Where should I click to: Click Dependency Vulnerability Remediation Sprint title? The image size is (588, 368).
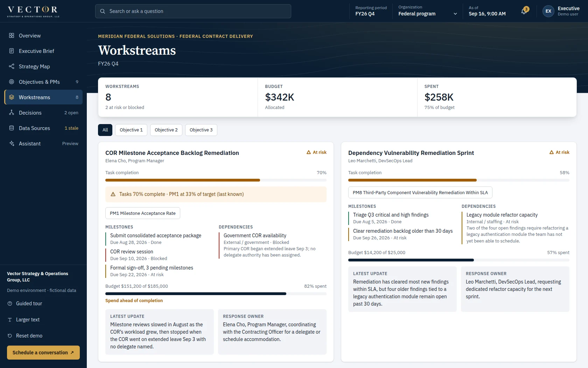click(411, 153)
